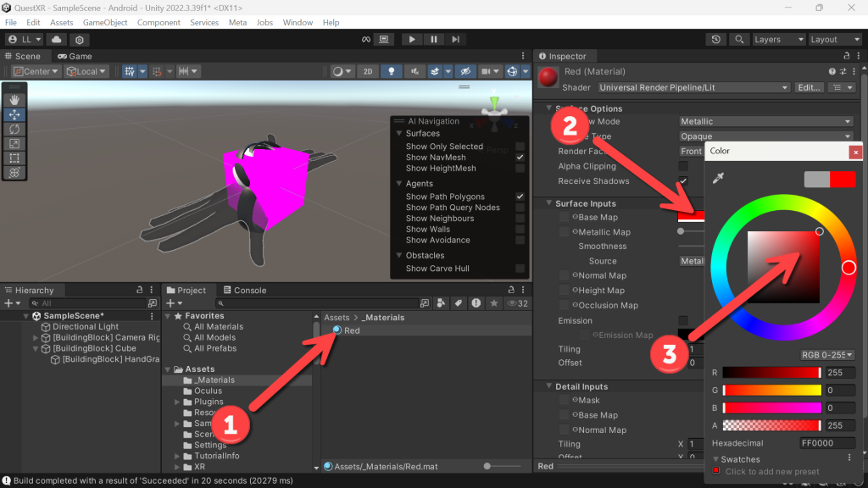868x488 pixels.
Task: Select the Hand view tool
Action: click(x=14, y=100)
